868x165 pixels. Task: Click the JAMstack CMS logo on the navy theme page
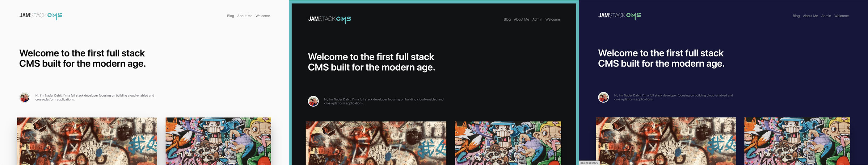619,15
